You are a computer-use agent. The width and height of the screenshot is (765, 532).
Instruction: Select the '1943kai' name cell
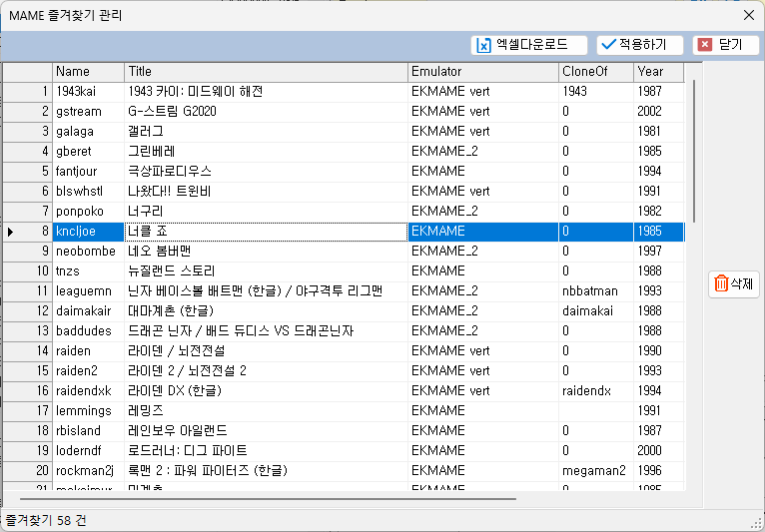[88, 92]
